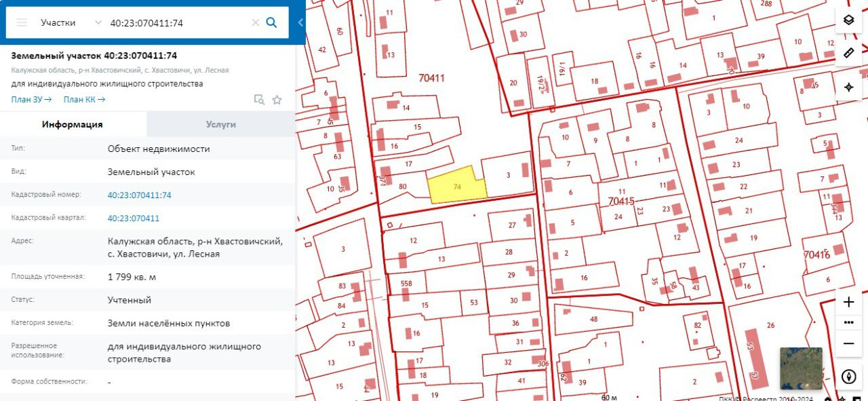Click the cadastral number search field
Viewport: 868px width, 401px height.
[178, 22]
